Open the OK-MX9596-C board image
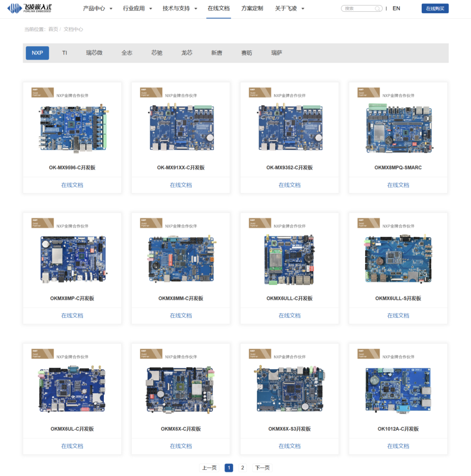This screenshot has height=476, width=471. tap(72, 128)
